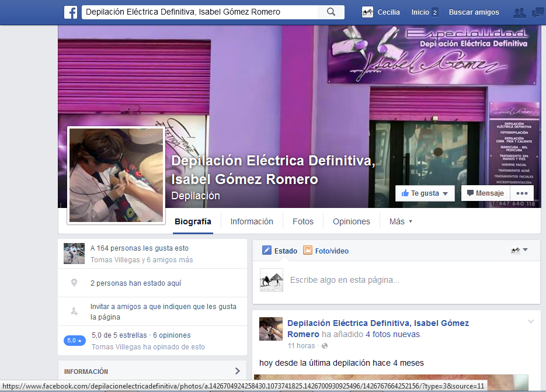
Task: Click the Estado pencil icon
Action: coord(267,251)
